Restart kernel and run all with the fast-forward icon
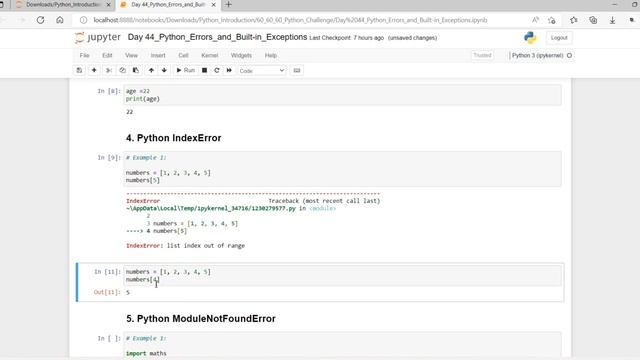The image size is (640, 360). [x=229, y=70]
